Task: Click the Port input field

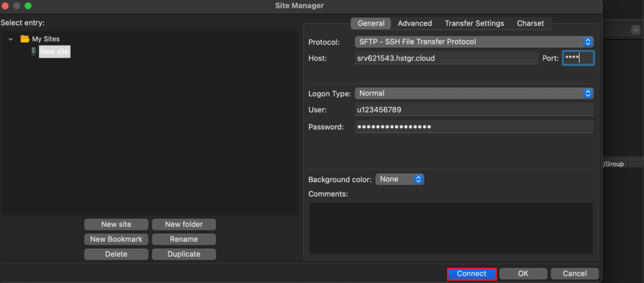Action: [x=577, y=58]
